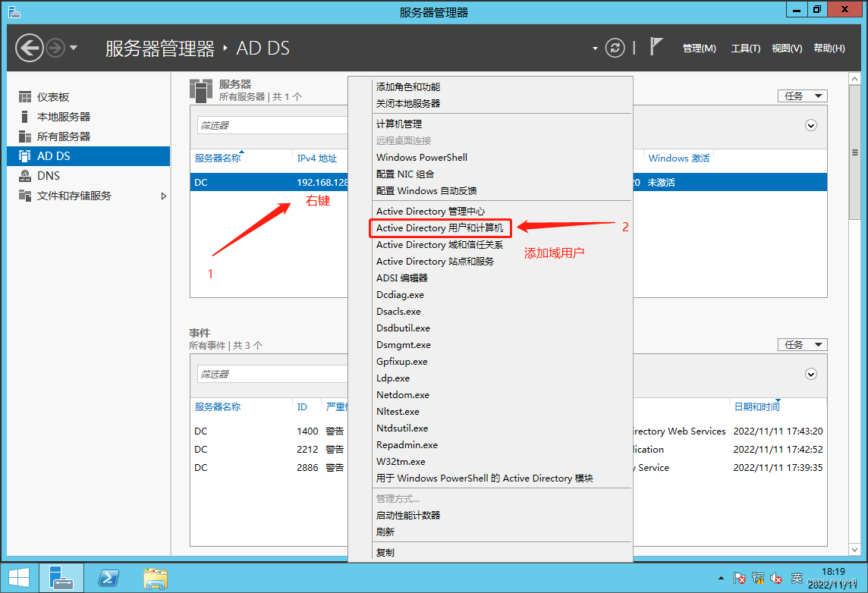The image size is (868, 593).
Task: Sort by Windows 激活 column
Action: (x=678, y=158)
